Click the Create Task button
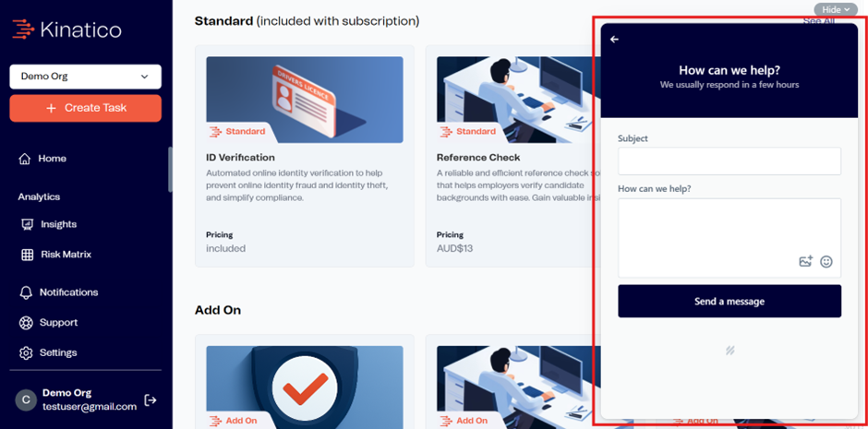Image resolution: width=868 pixels, height=429 pixels. click(x=85, y=108)
